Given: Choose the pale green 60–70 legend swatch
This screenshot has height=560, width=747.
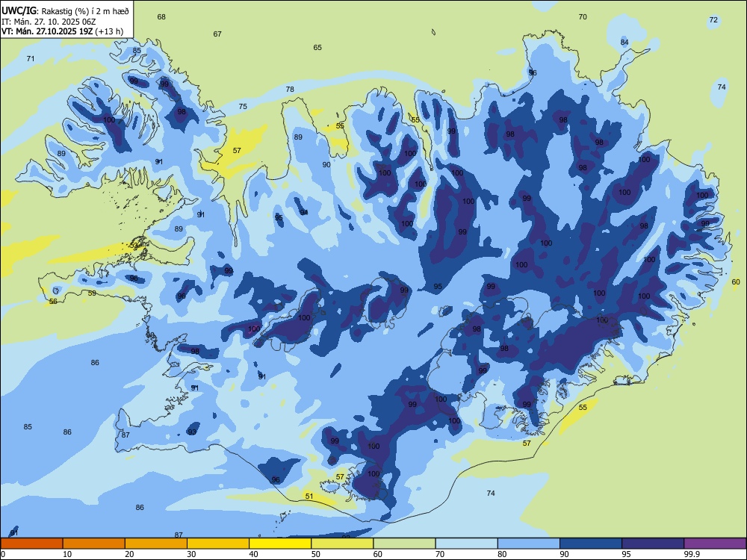Looking at the screenshot, I should 404,544.
